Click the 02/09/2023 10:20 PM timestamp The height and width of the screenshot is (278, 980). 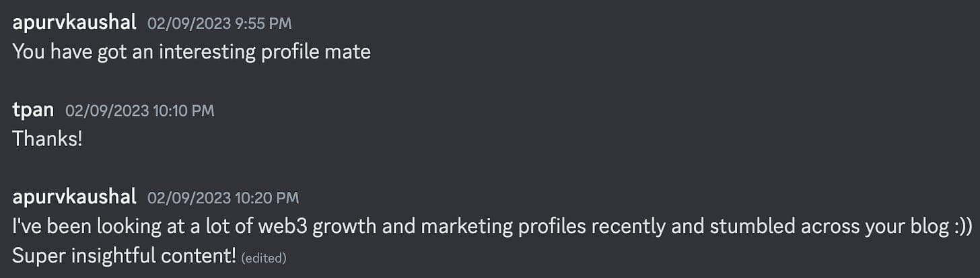coord(223,198)
